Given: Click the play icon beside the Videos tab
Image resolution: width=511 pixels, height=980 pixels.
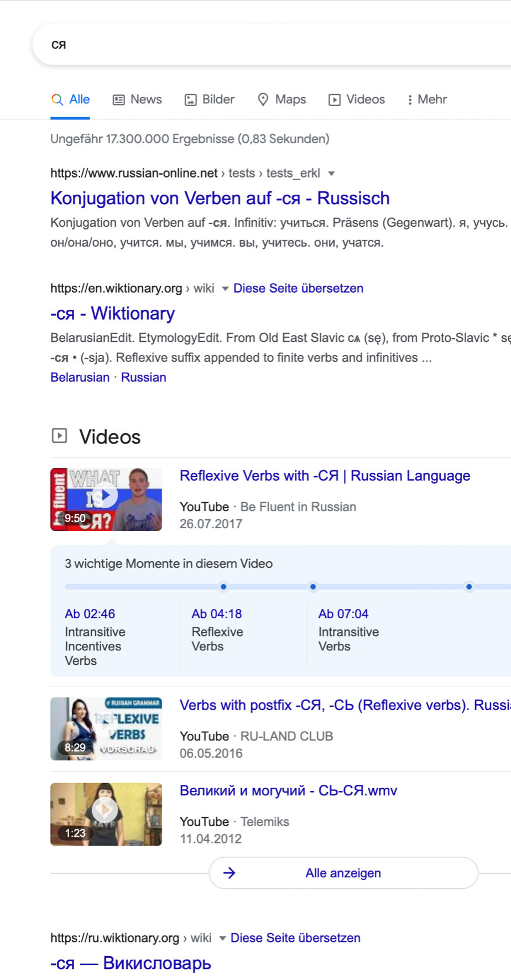Looking at the screenshot, I should click(335, 100).
